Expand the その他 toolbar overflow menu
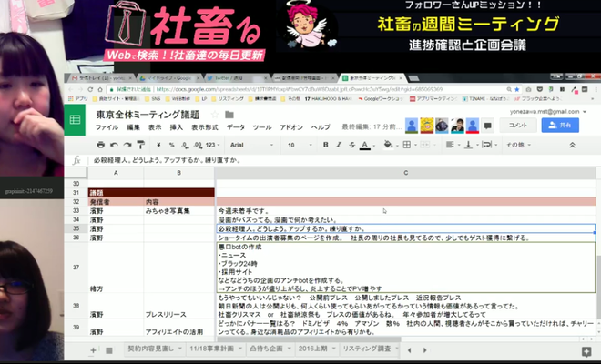The image size is (601, 364). click(x=519, y=144)
